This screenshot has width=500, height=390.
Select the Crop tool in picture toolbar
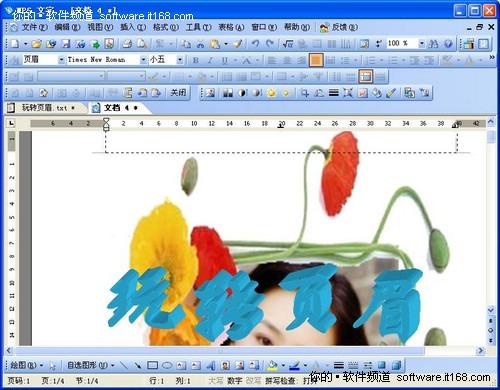pyautogui.click(x=304, y=93)
